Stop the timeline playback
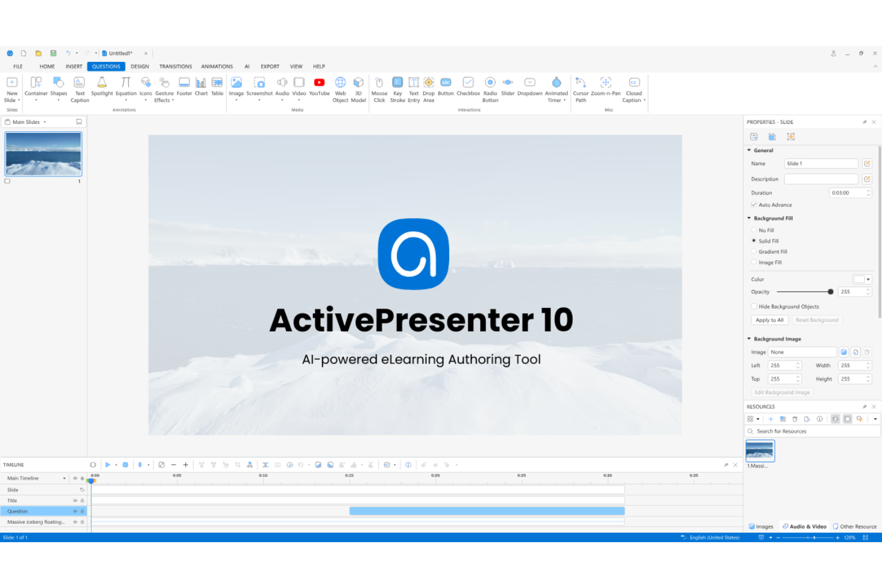 point(125,465)
